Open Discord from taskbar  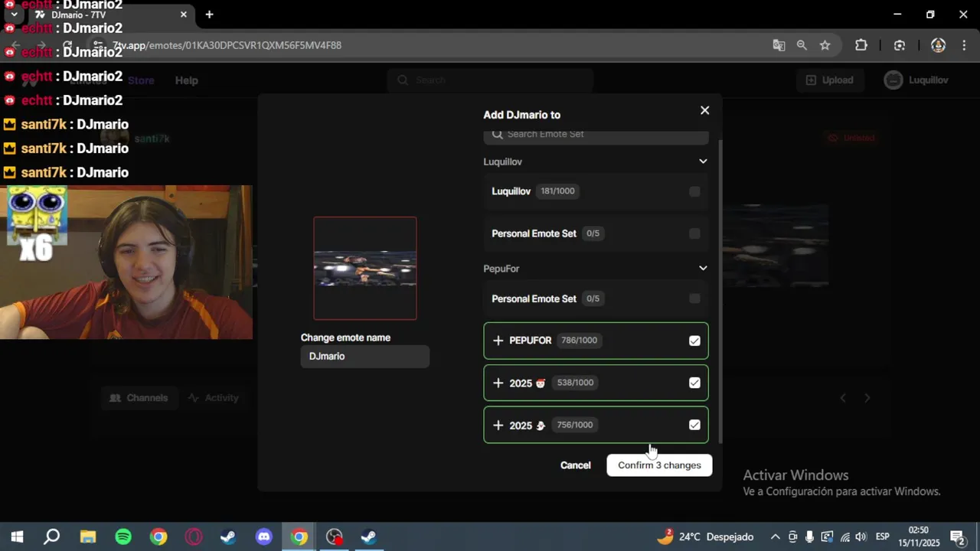[264, 536]
